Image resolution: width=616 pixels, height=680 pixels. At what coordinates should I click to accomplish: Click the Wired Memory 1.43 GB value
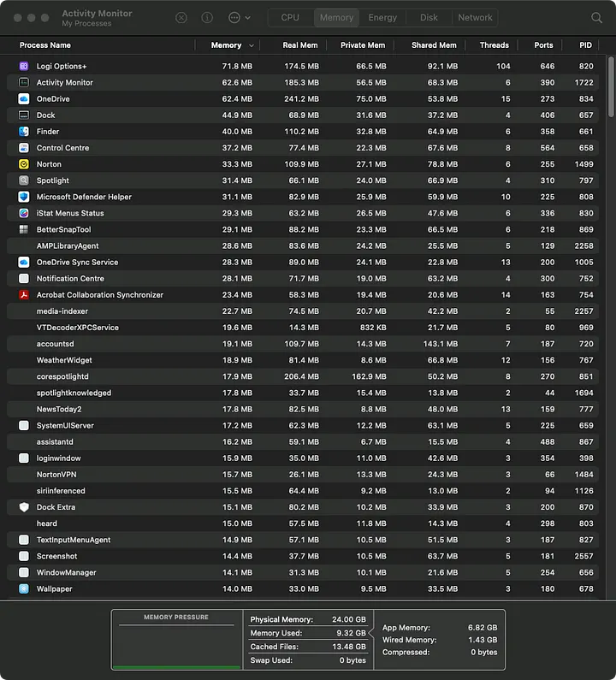point(483,640)
